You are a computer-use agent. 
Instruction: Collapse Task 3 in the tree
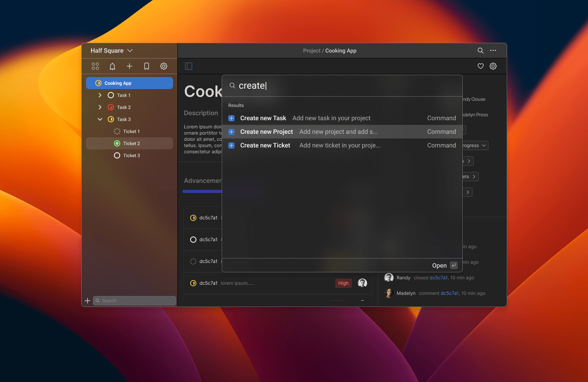point(100,119)
